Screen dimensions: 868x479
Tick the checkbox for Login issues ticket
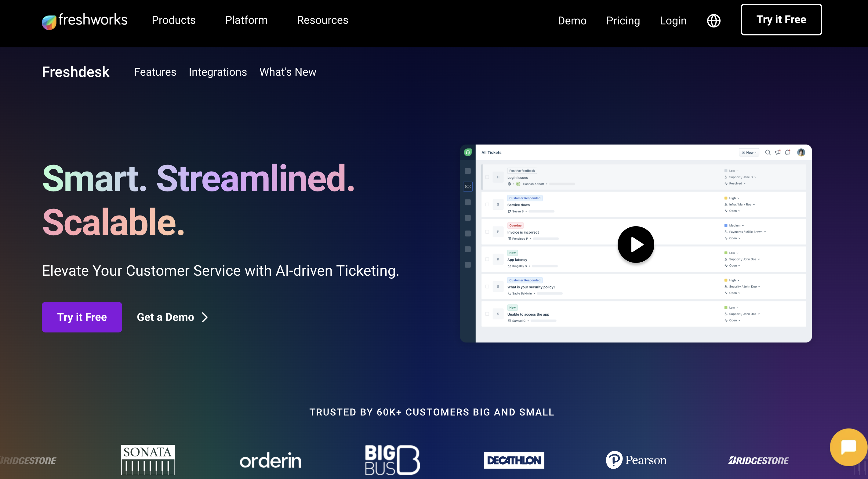pos(487,177)
